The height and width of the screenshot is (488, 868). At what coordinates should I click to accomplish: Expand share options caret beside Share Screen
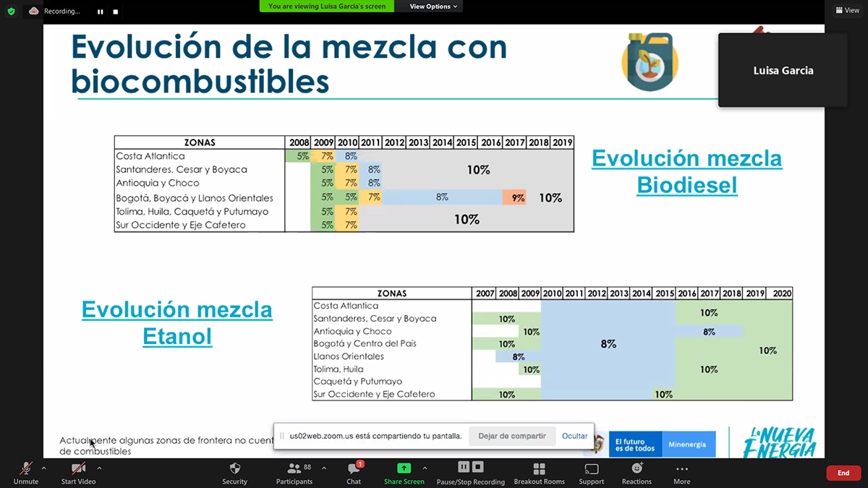(425, 468)
